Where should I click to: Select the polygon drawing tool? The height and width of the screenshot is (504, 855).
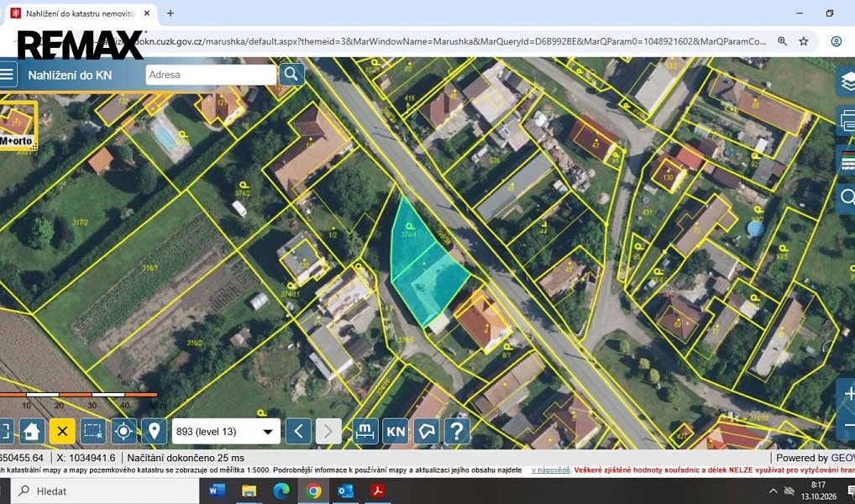427,432
